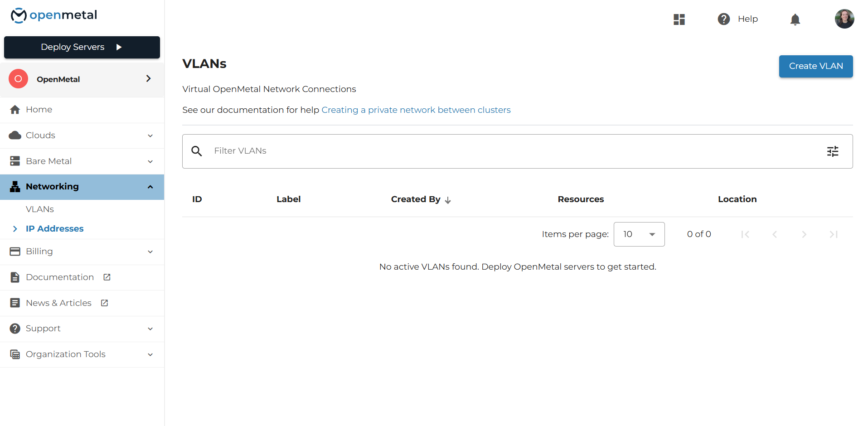This screenshot has width=868, height=426.
Task: Click the Documentation external link icon
Action: 107,277
